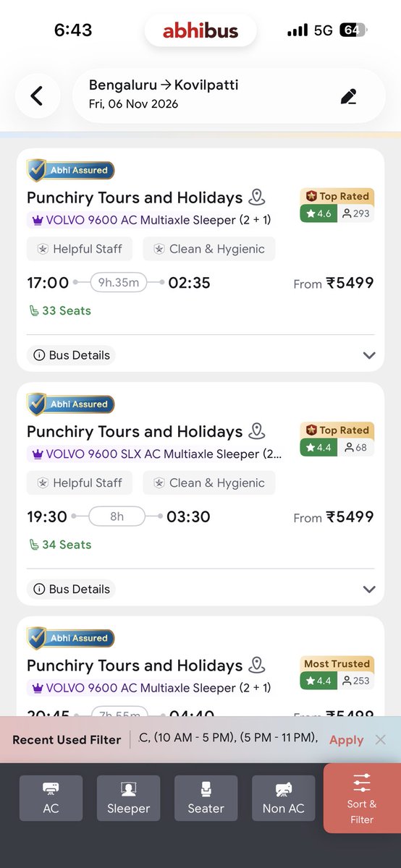Go back using the left arrow

(37, 96)
